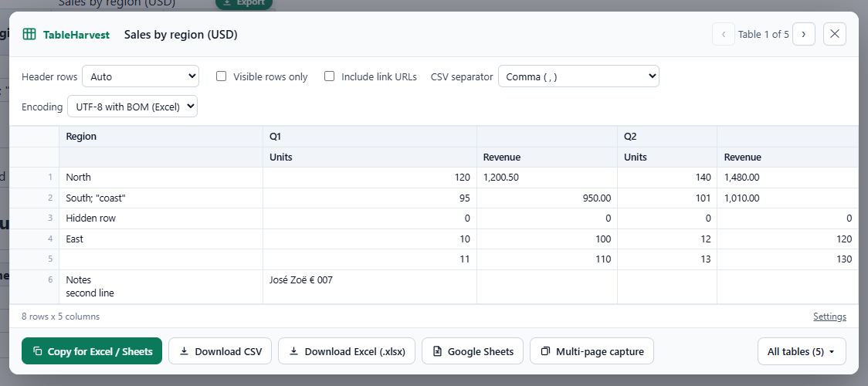The image size is (868, 386).
Task: Open the CSV separator dropdown
Action: point(578,76)
